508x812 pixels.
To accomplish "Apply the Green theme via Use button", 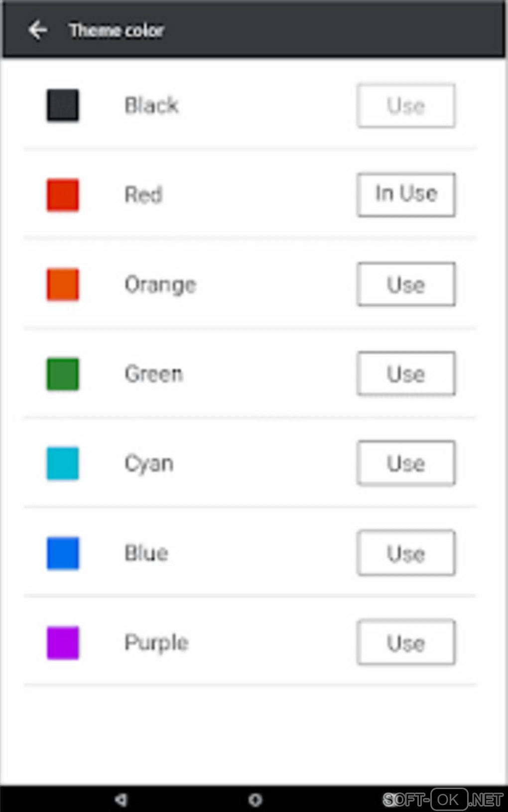I will pyautogui.click(x=406, y=374).
